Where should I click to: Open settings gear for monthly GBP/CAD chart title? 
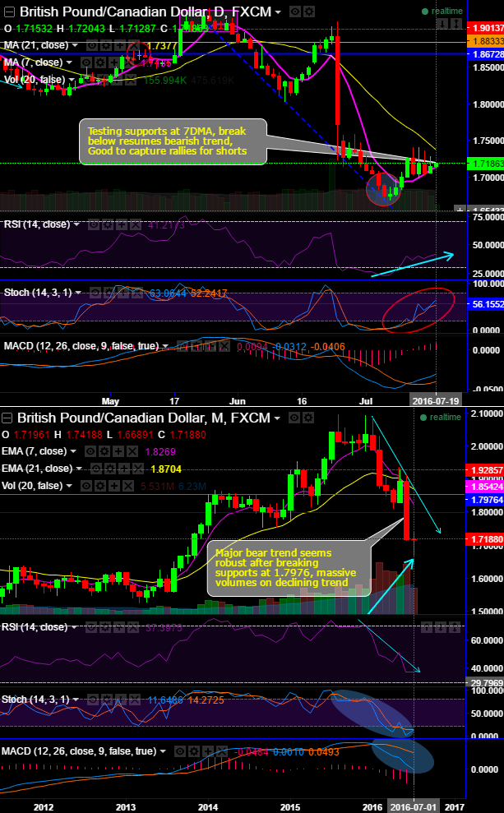[308, 418]
